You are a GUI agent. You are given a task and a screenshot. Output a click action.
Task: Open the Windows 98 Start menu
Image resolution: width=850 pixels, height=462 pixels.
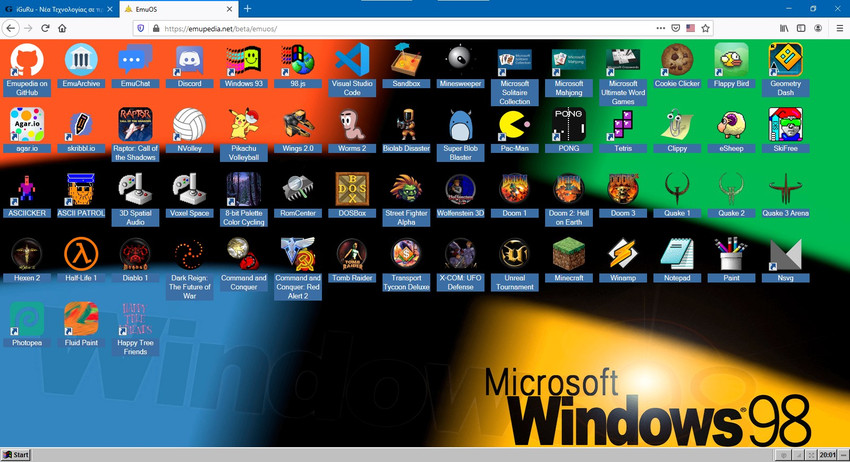pyautogui.click(x=16, y=454)
